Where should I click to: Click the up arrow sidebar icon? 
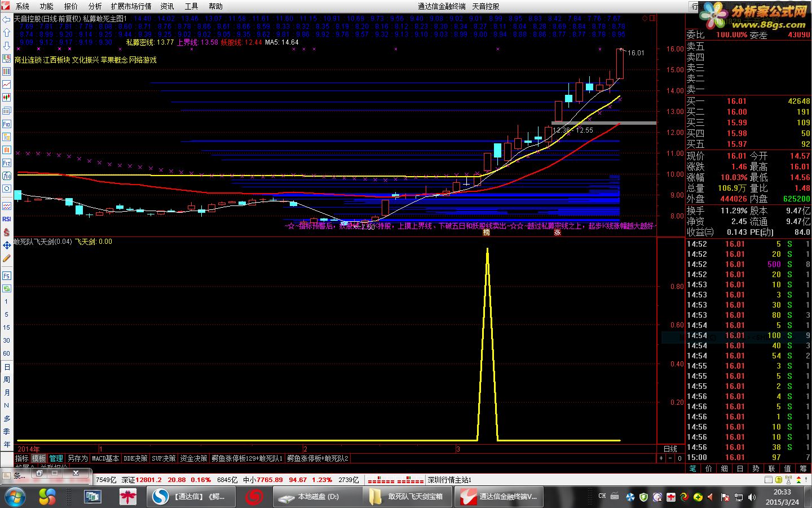click(x=7, y=33)
